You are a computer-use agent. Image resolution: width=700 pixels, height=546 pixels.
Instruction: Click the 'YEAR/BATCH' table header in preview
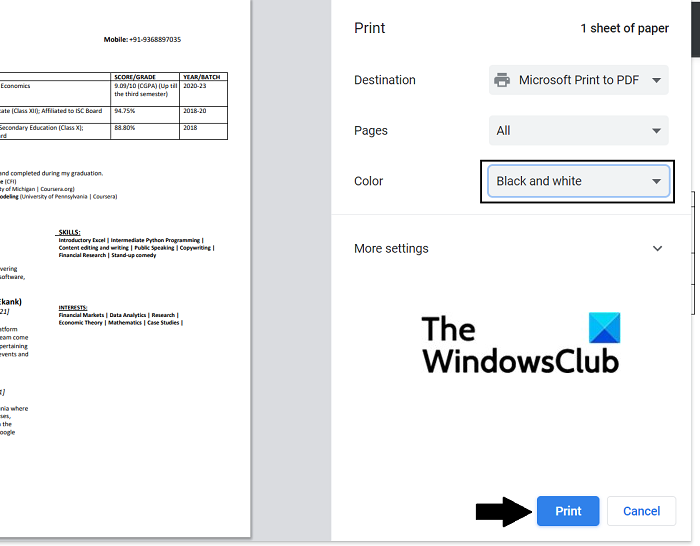coord(202,77)
